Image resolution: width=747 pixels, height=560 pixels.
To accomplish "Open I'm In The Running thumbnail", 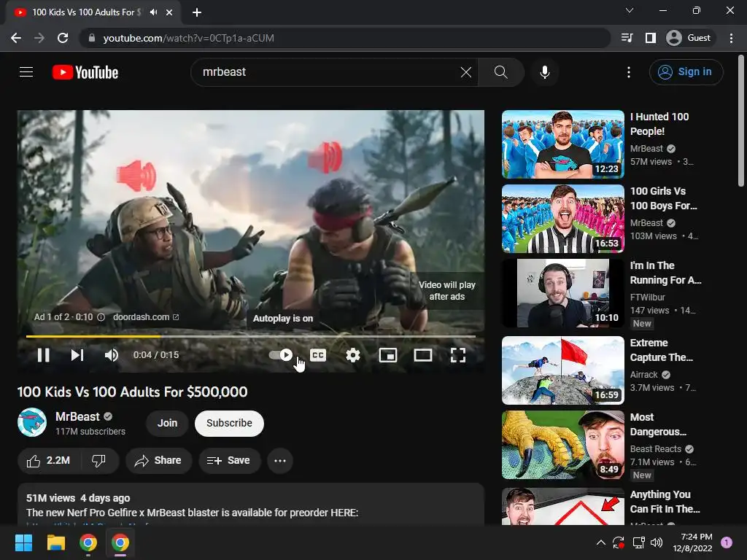I will pos(562,293).
